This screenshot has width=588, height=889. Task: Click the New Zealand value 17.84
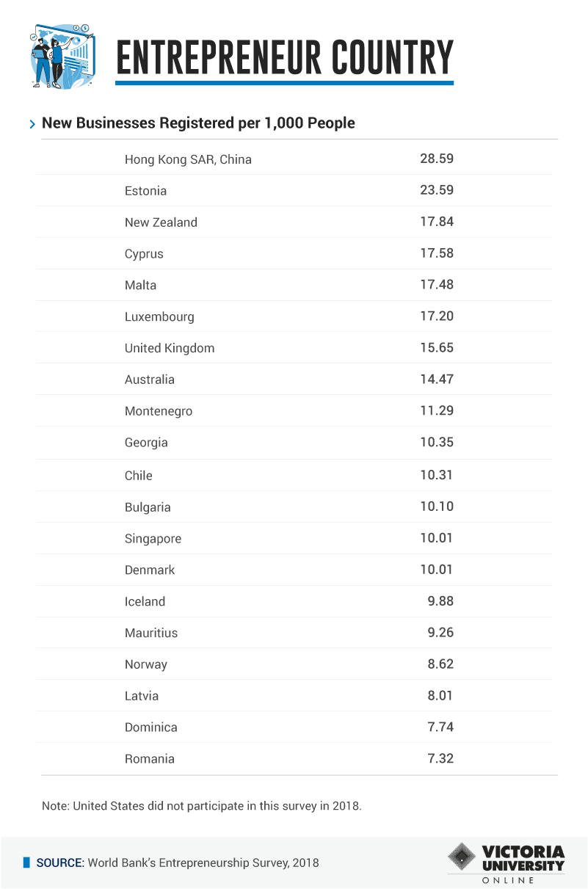437,222
